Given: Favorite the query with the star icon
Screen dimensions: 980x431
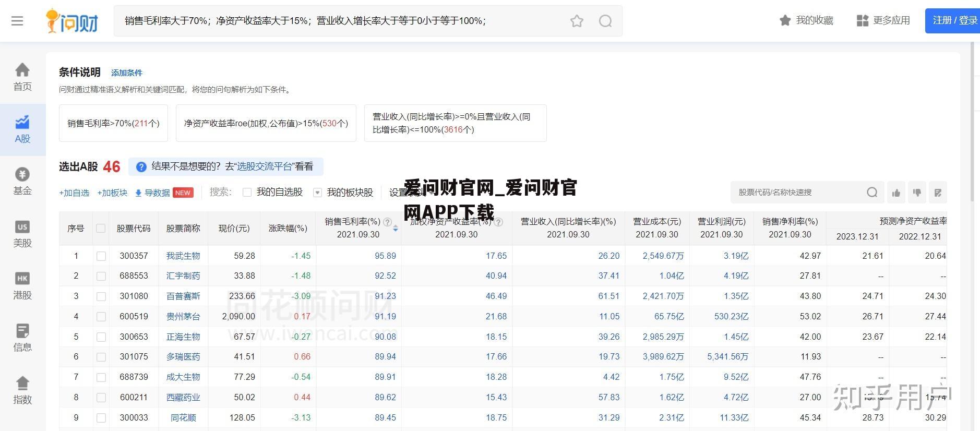Looking at the screenshot, I should tap(577, 21).
